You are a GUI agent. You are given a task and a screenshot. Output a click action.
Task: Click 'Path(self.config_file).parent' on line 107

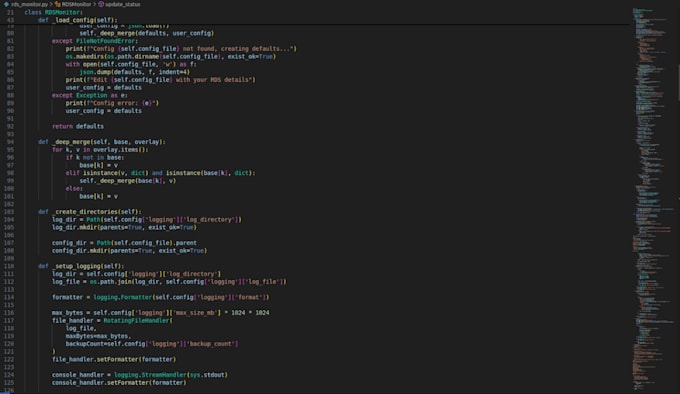click(147, 243)
